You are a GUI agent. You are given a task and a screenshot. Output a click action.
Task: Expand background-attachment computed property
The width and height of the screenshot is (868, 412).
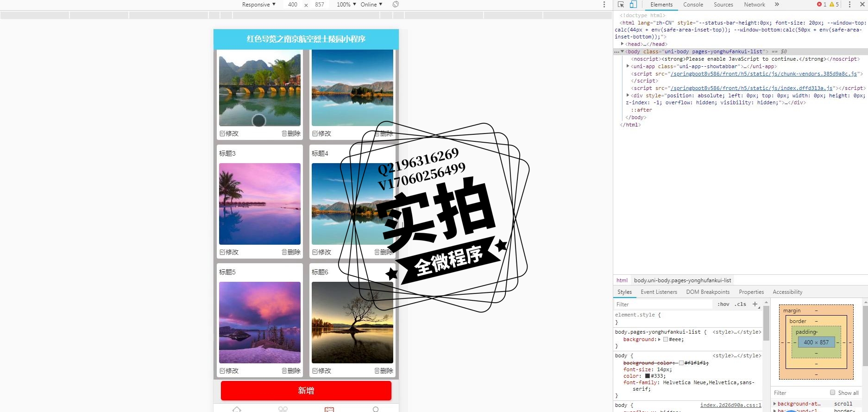click(774, 404)
